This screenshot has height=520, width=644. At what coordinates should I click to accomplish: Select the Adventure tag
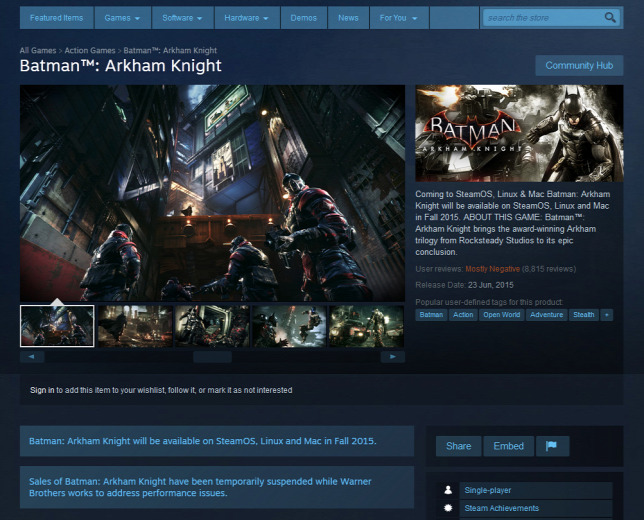(x=546, y=315)
